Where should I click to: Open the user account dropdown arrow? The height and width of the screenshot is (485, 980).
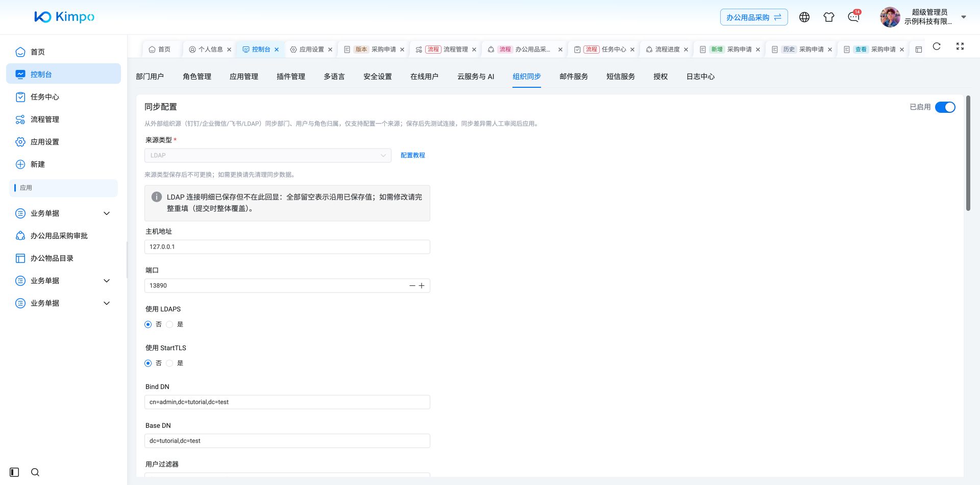(964, 17)
